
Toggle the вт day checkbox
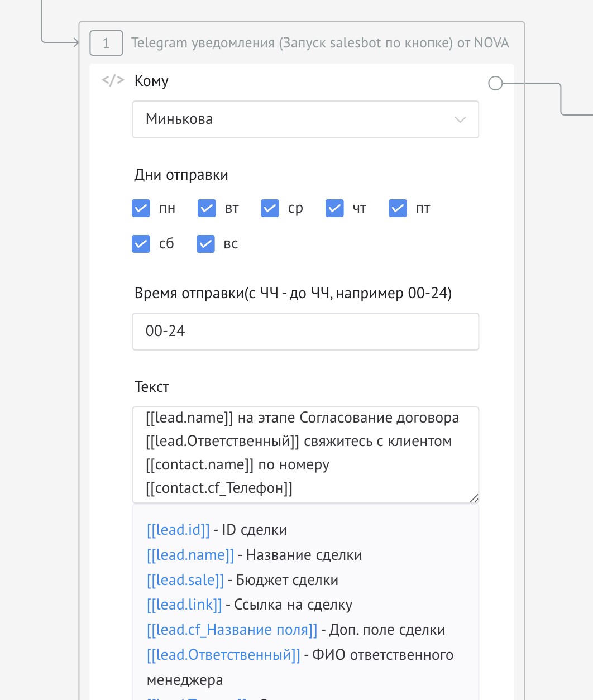point(207,208)
